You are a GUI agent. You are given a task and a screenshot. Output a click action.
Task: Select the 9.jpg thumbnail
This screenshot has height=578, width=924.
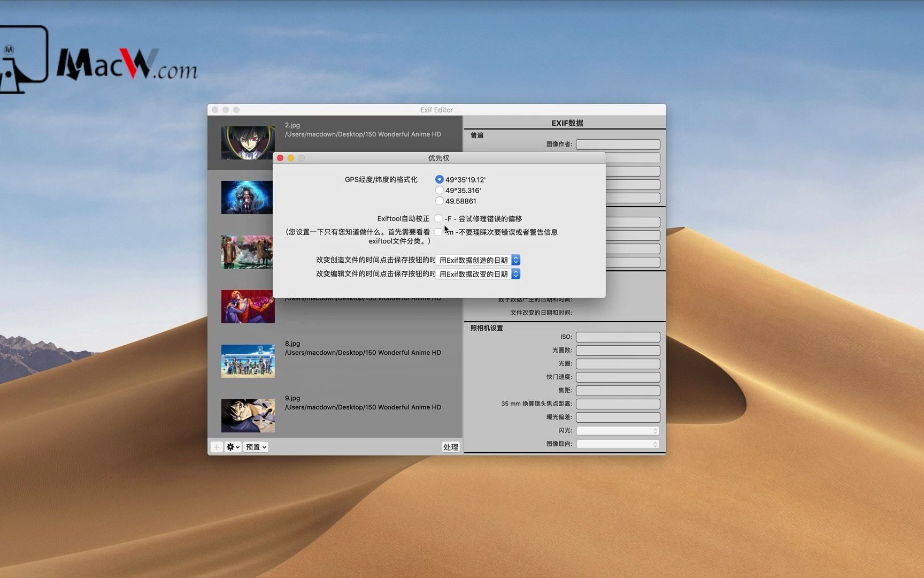248,416
